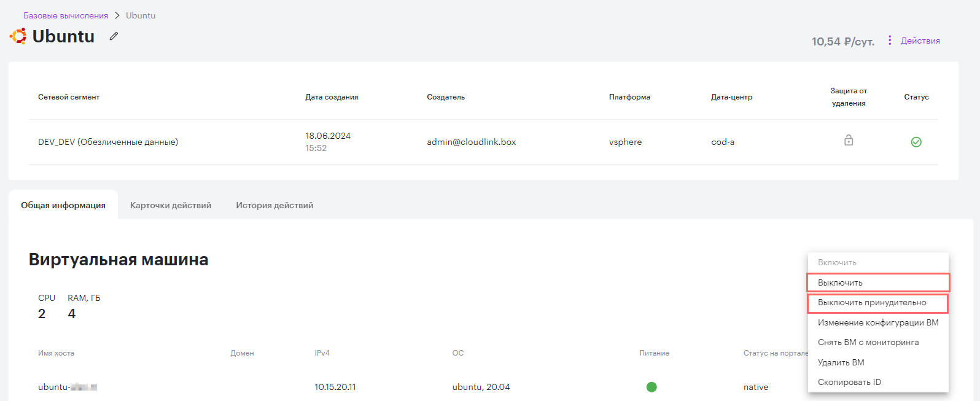Click the IPv4 address 10.15.20.11
This screenshot has height=401, width=980.
click(335, 387)
